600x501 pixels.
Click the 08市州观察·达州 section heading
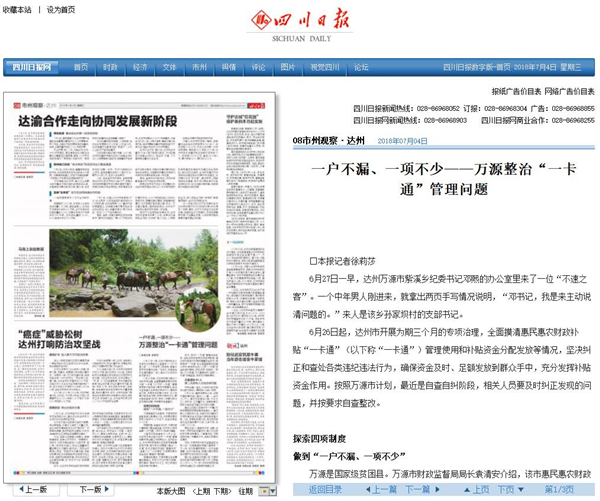tap(328, 141)
